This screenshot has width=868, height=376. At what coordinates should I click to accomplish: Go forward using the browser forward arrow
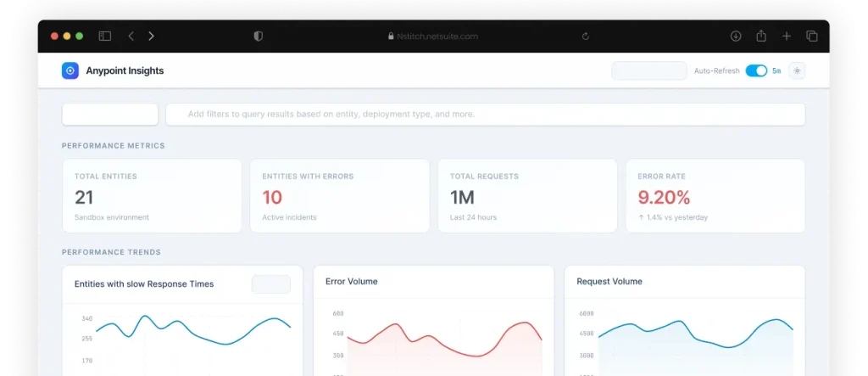[x=151, y=36]
